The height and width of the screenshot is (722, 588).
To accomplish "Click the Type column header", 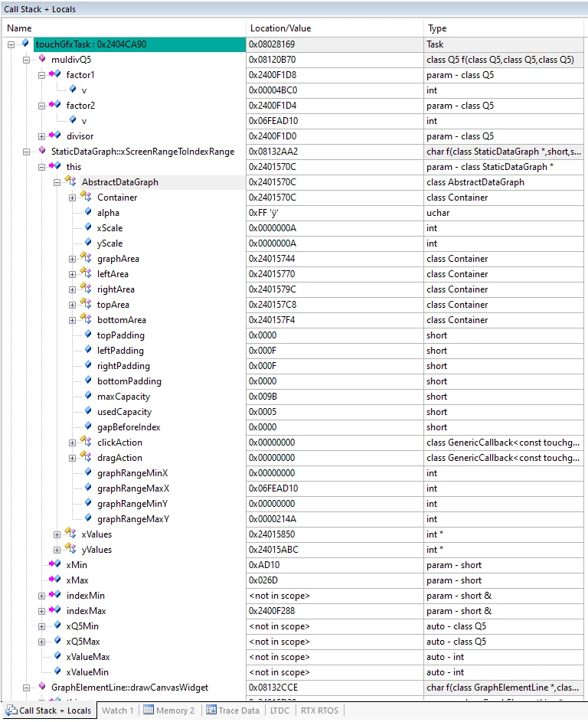I will (505, 28).
